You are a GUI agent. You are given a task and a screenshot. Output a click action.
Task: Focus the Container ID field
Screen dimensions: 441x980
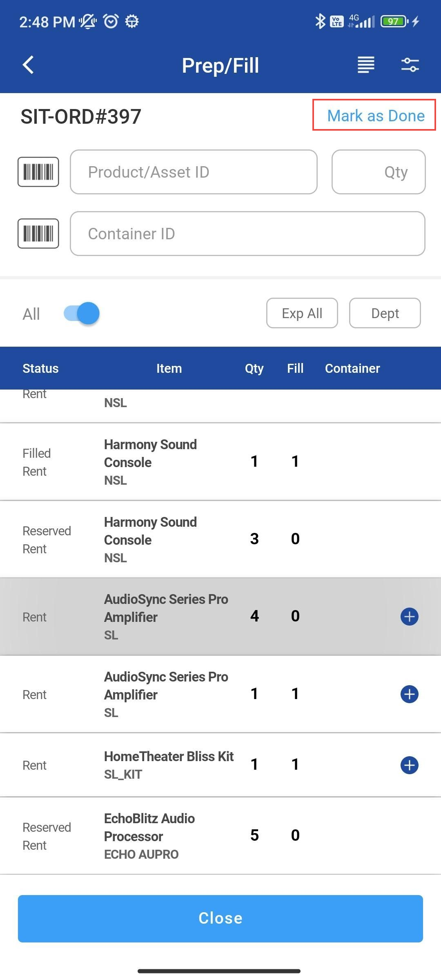point(247,234)
